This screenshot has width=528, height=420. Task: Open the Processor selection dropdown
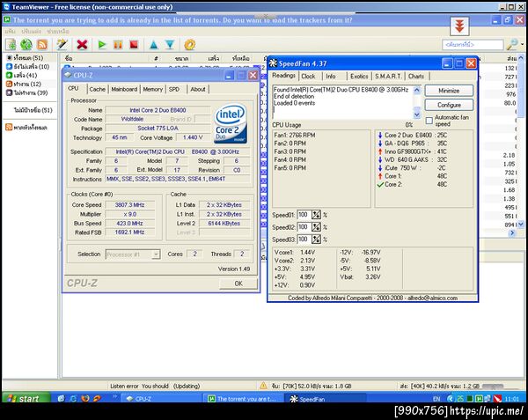tap(156, 254)
